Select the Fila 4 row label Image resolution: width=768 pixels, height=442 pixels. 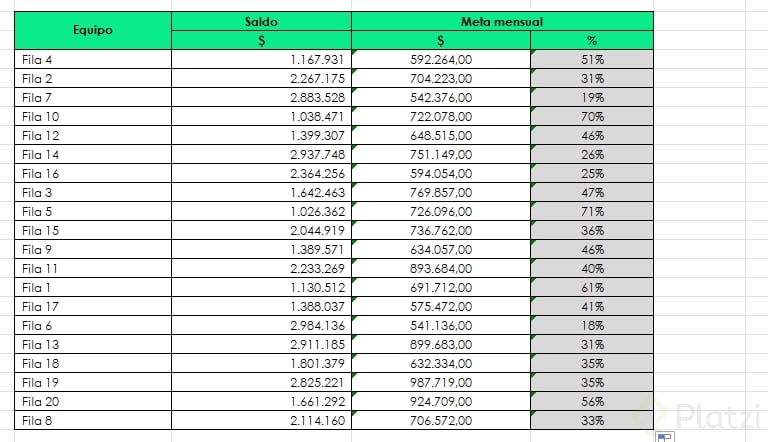tap(93, 59)
